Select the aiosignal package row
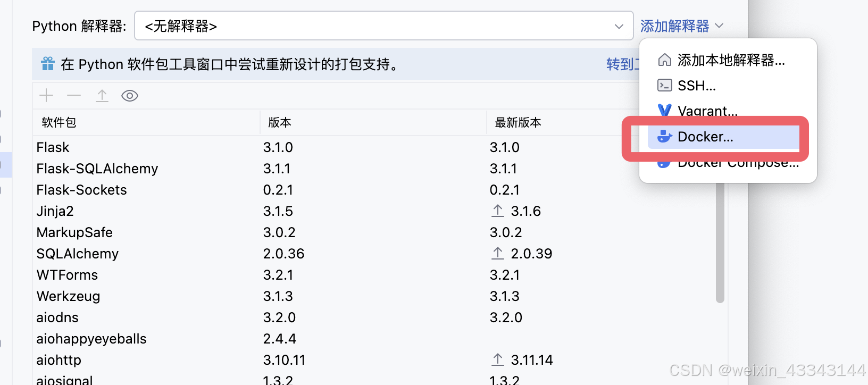The image size is (868, 385). 374,379
